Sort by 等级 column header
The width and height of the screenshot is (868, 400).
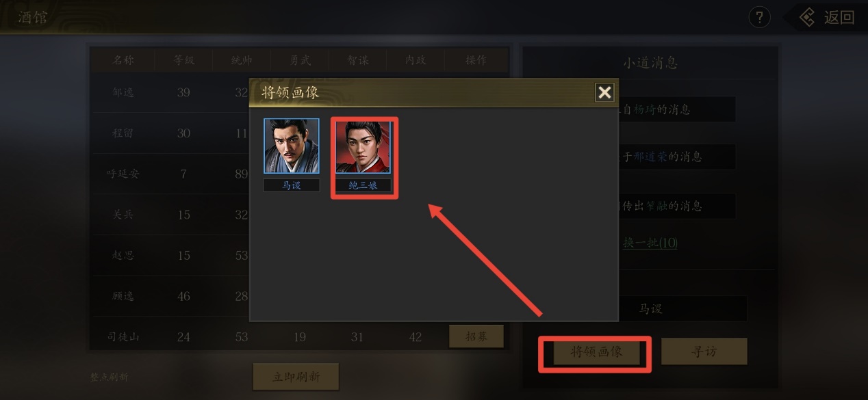pyautogui.click(x=183, y=60)
